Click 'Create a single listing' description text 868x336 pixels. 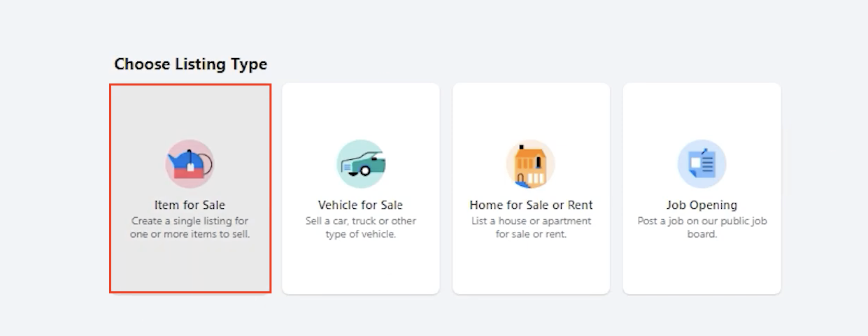190,228
